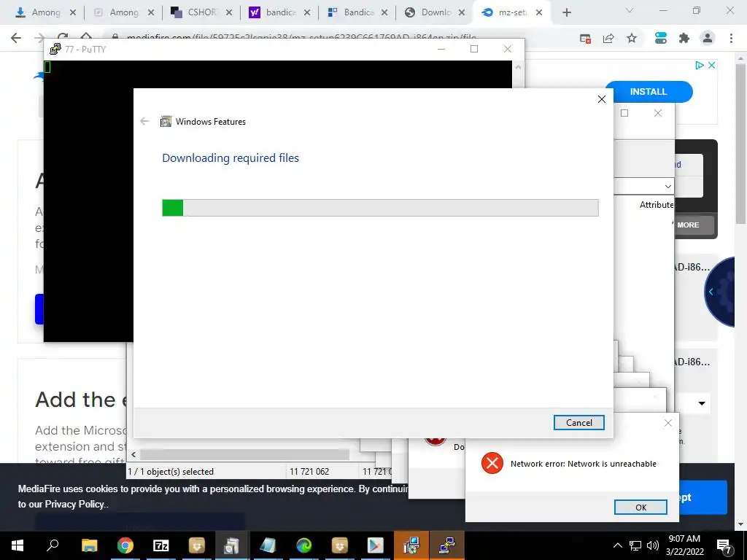Show hidden system tray icons
Screen dimensions: 747x560
[617, 545]
